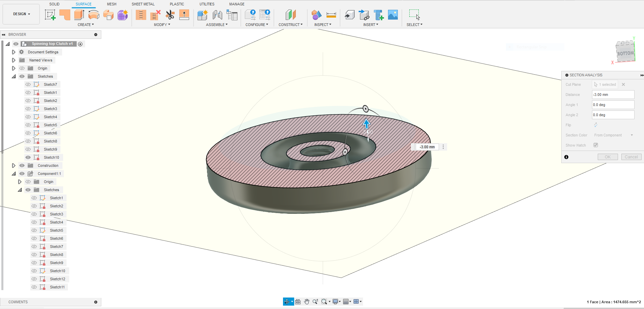Screen dimensions: 644x309
Task: Click the New Component icon in Assemble
Action: pyautogui.click(x=202, y=15)
